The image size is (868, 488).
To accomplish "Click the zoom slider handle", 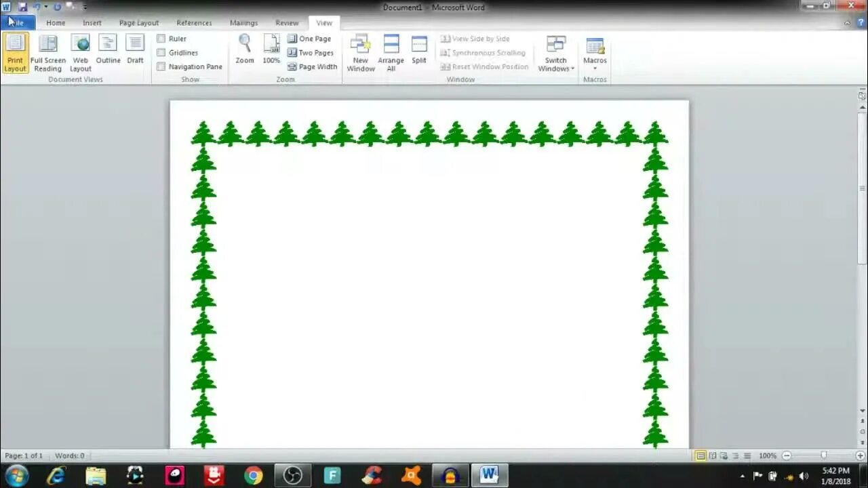I will (x=823, y=456).
